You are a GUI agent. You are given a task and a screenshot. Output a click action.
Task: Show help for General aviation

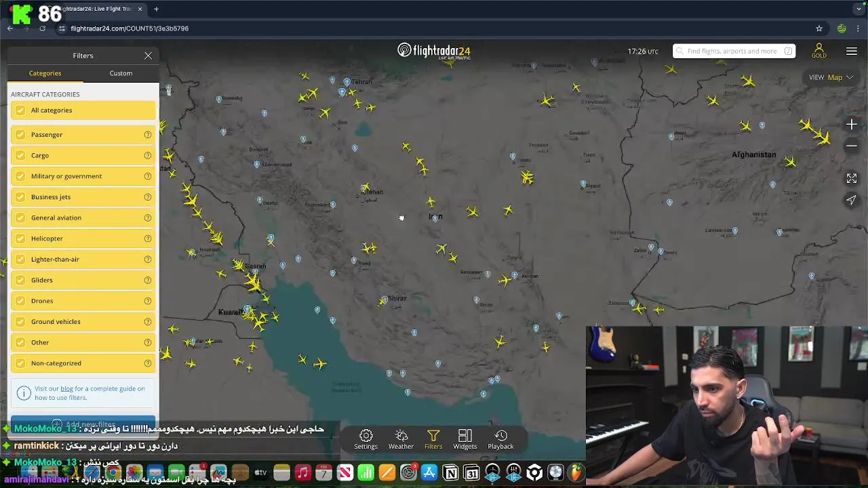coord(147,218)
